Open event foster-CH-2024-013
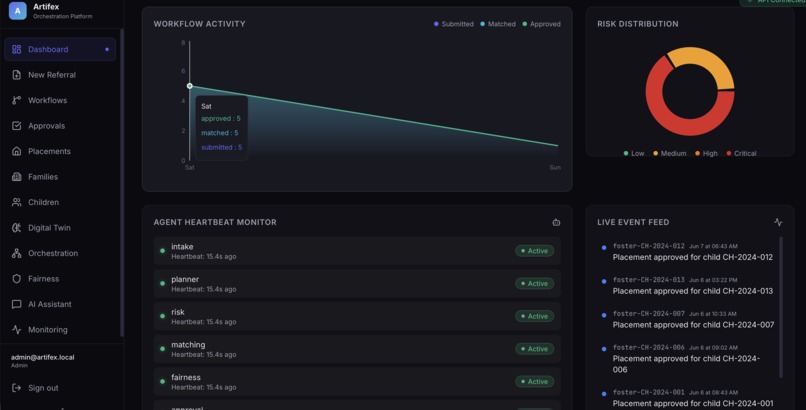Image resolution: width=806 pixels, height=410 pixels. pyautogui.click(x=688, y=286)
